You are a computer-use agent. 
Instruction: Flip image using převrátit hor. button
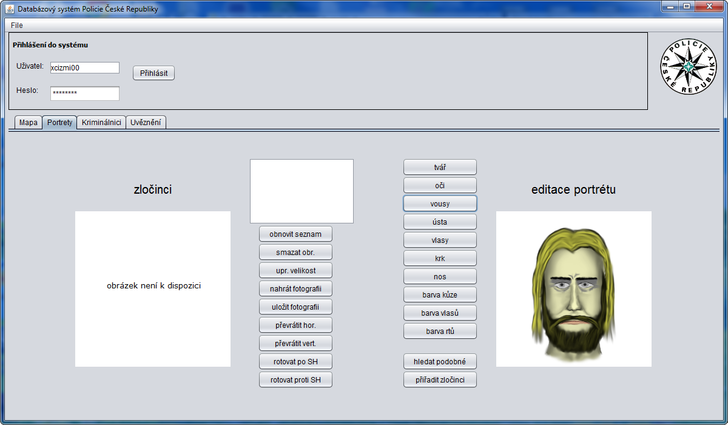coord(295,325)
